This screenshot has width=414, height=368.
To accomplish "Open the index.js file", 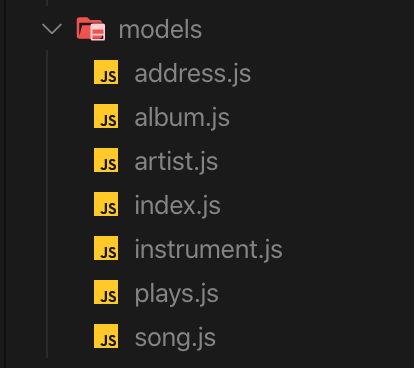I will pos(177,206).
